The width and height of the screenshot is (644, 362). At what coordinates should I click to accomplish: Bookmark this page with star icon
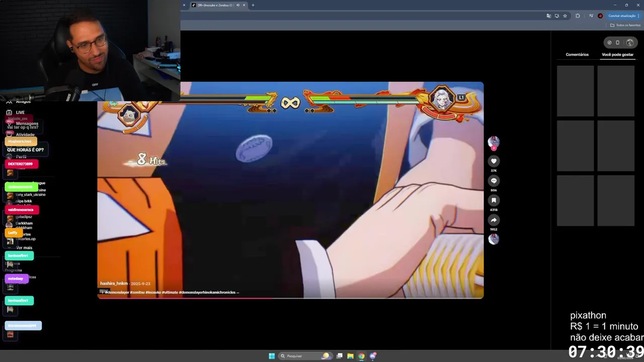565,16
